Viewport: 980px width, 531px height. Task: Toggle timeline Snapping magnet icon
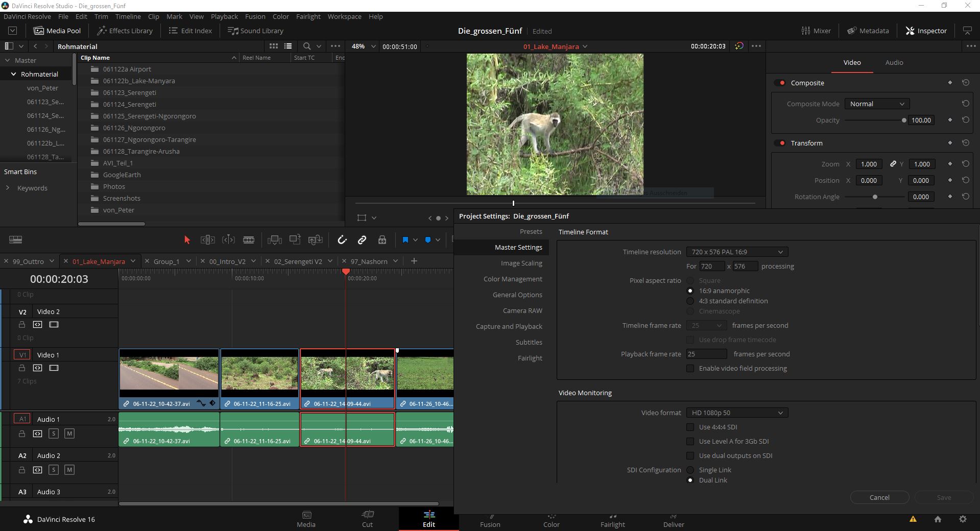click(x=342, y=239)
